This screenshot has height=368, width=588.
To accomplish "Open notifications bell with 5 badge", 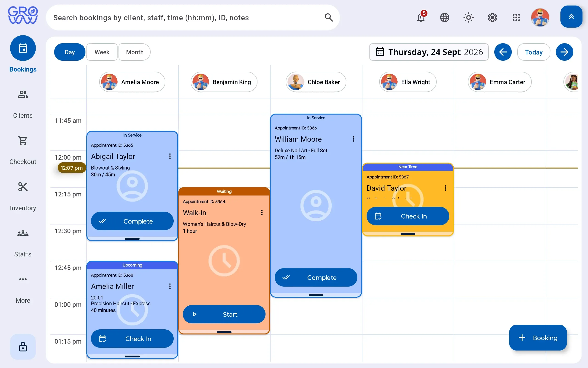I will click(421, 17).
